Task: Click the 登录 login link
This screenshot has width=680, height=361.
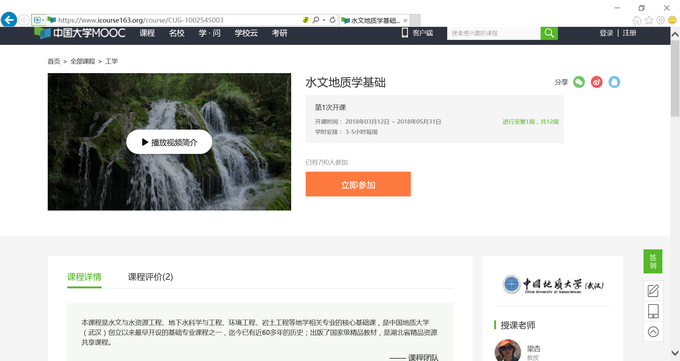Action: [x=606, y=33]
